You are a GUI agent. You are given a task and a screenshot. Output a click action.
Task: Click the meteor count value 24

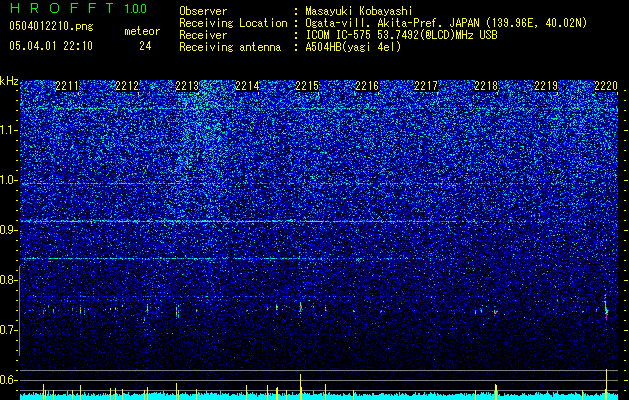pos(145,46)
